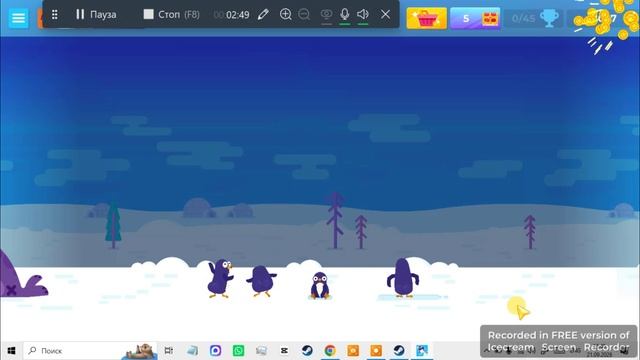This screenshot has width=640, height=360.
Task: Open Google Chrome from the taskbar
Action: (x=330, y=351)
